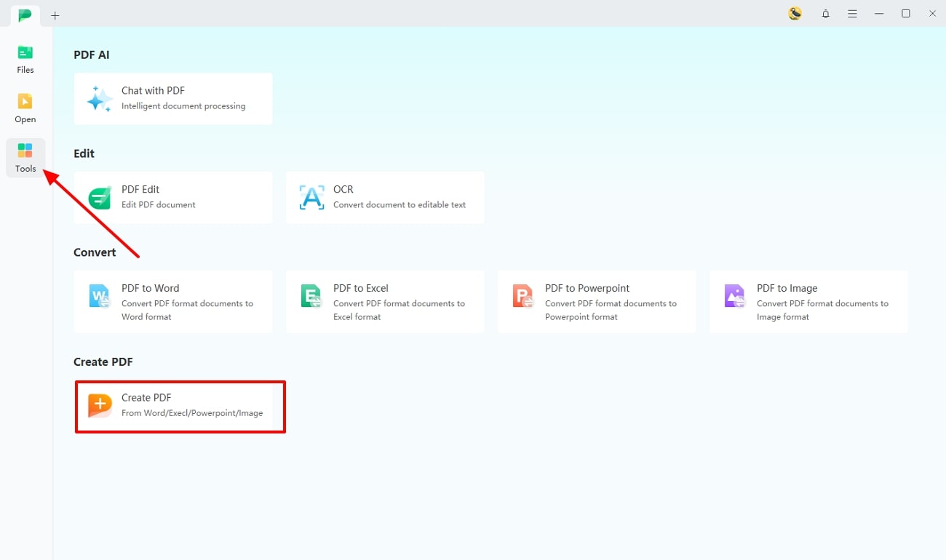
Task: Click the orange Create PDF icon
Action: (x=100, y=406)
